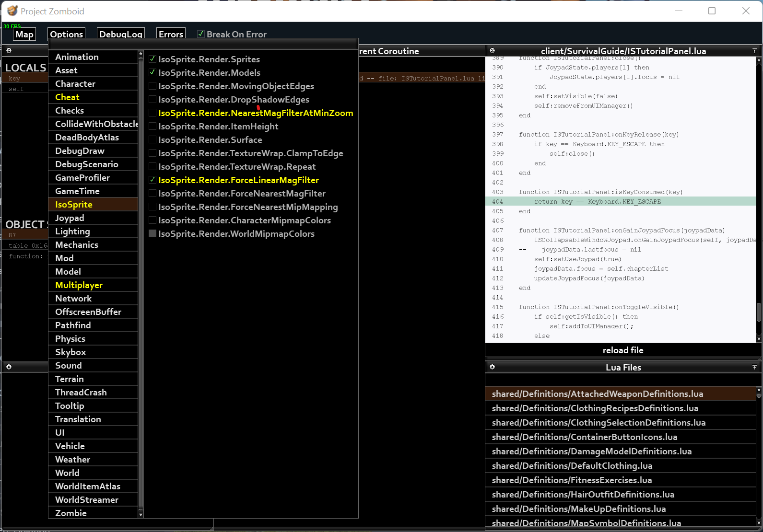Toggle IsoSprite.Render.Models checkbox
This screenshot has height=532, width=763.
point(153,72)
